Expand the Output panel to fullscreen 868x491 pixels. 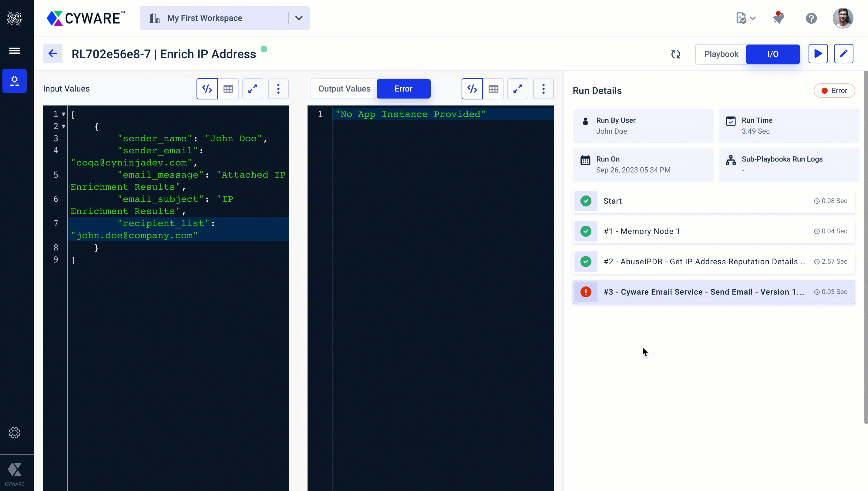(x=517, y=89)
